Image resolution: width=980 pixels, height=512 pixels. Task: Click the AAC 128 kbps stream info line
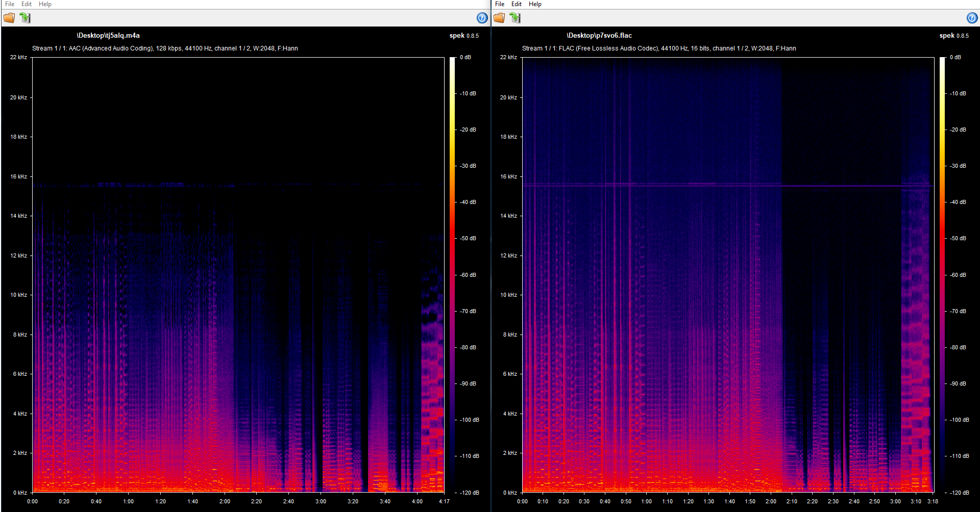[x=165, y=48]
